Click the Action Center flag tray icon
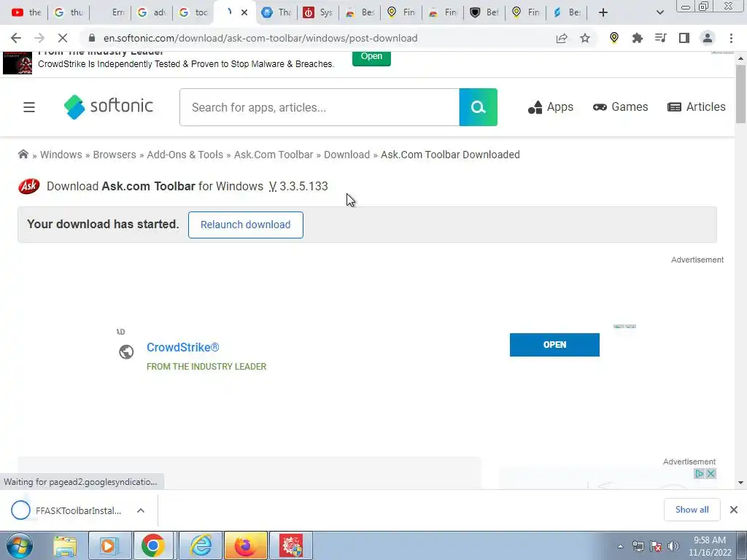This screenshot has width=747, height=560. pos(656,546)
